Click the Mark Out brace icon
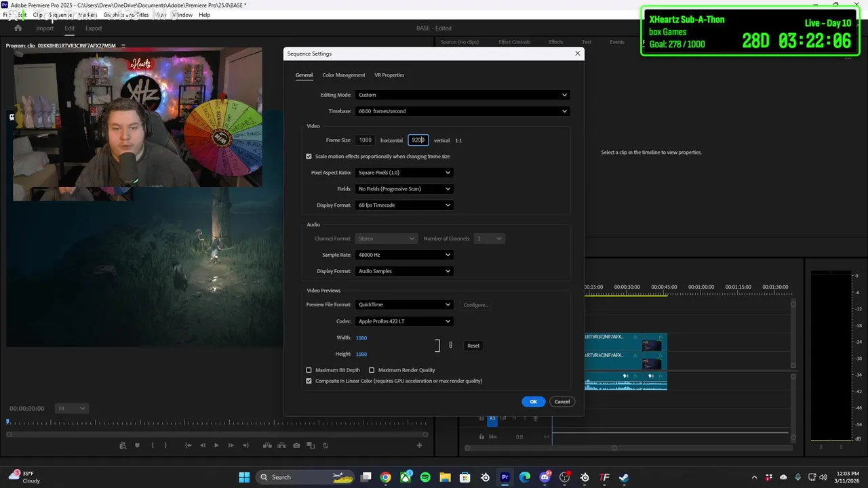The image size is (868, 488). 165,445
